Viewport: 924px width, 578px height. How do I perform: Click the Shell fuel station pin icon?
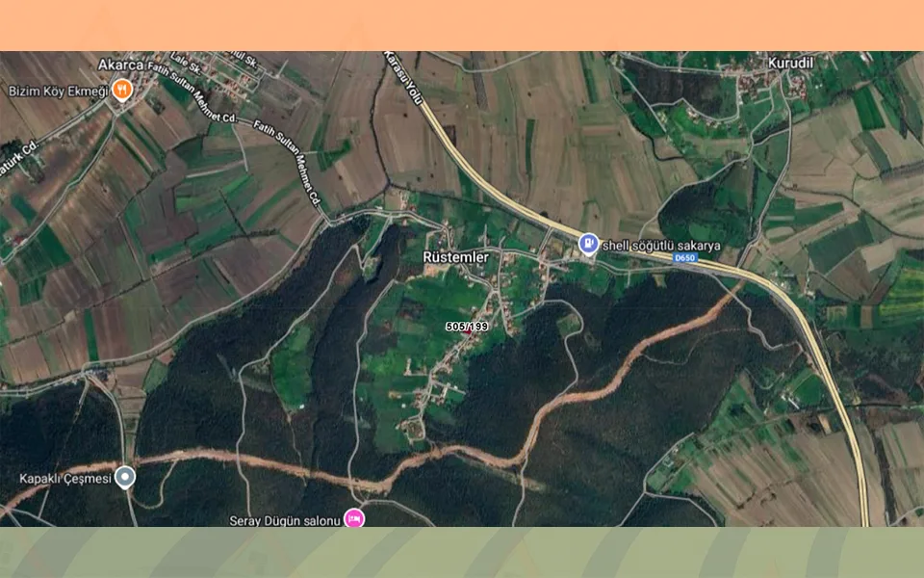(x=588, y=244)
